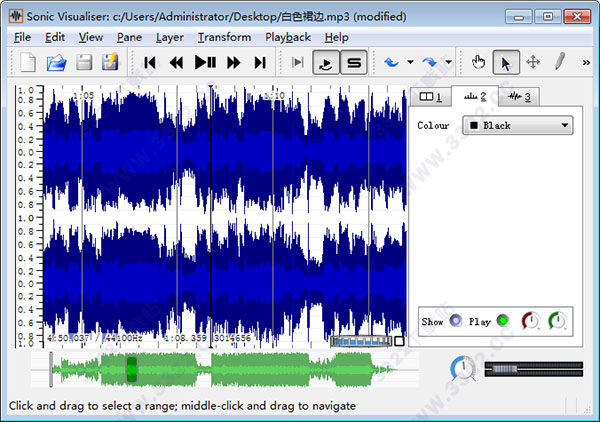Click the black playback cursor line in waveform

(210, 216)
